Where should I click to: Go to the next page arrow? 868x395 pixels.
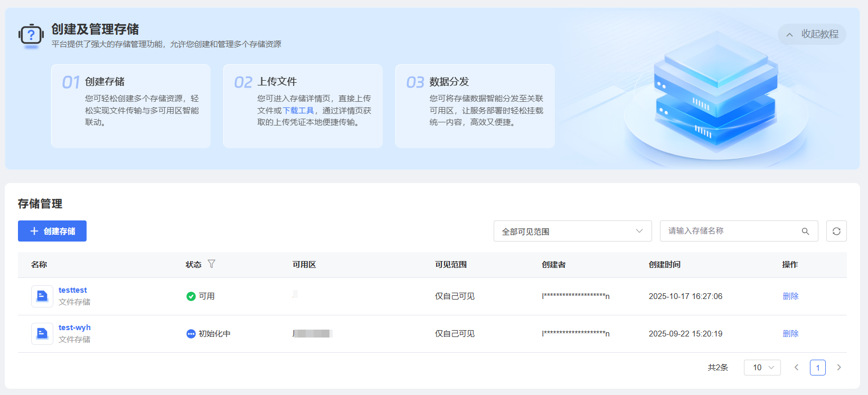coord(839,367)
